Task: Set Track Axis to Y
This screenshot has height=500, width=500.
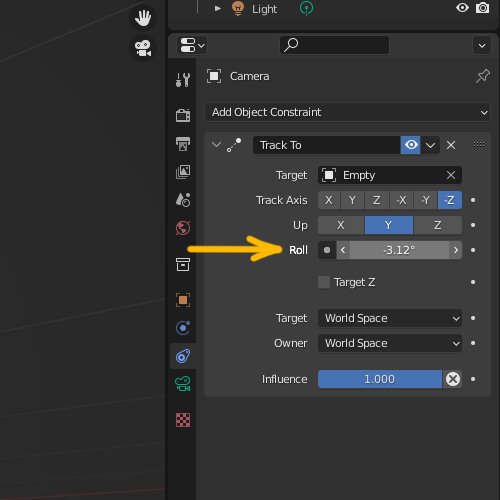Action: (352, 200)
